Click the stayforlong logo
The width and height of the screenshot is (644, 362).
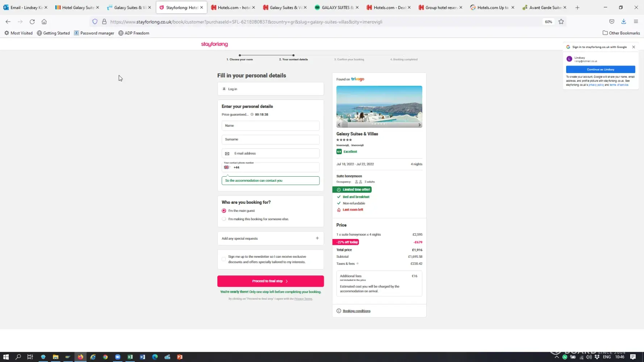pyautogui.click(x=214, y=44)
